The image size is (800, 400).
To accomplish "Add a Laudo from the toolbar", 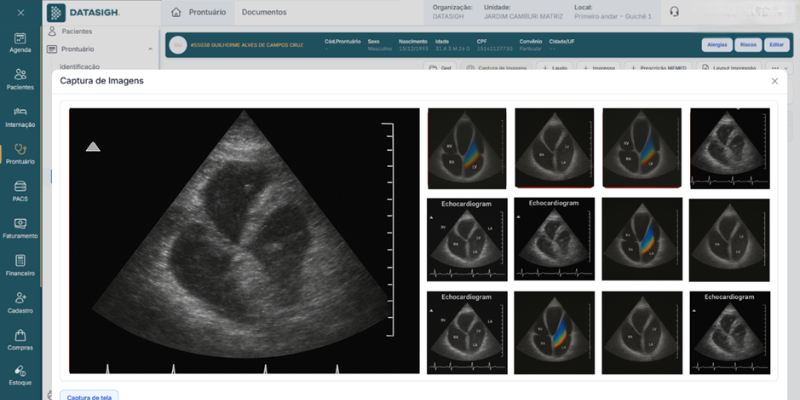I will pos(555,67).
